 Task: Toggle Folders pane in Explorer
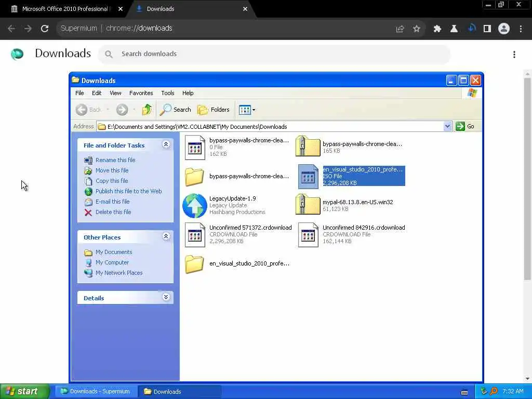coord(214,110)
